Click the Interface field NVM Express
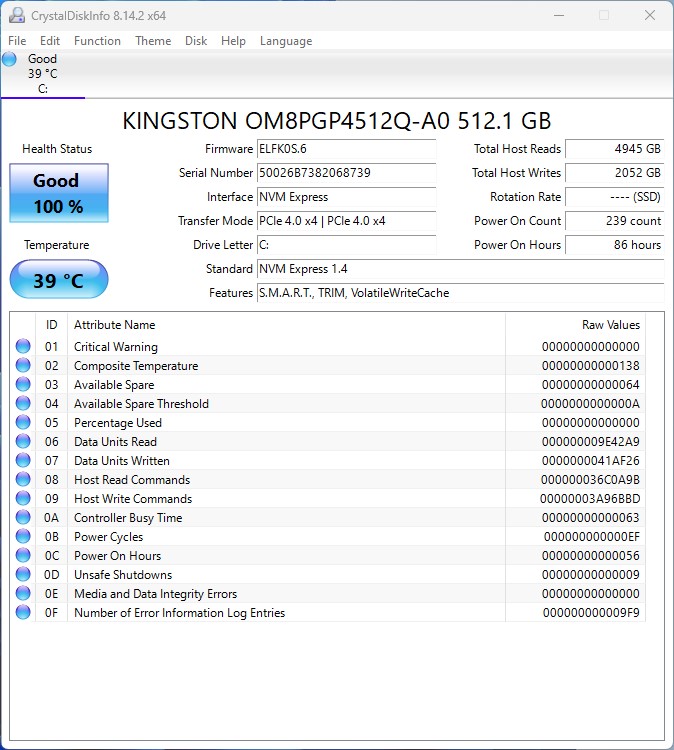The image size is (674, 750). pyautogui.click(x=346, y=197)
